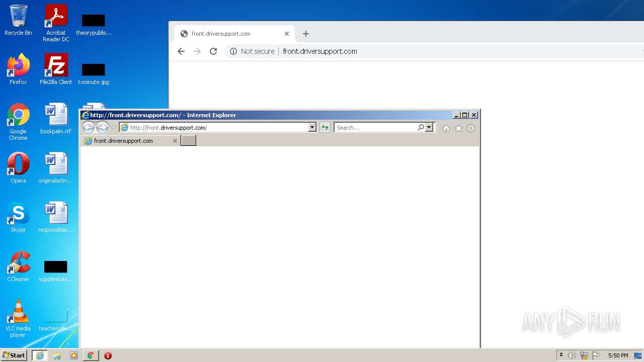Open the search provider dropdown in IE

pyautogui.click(x=429, y=128)
